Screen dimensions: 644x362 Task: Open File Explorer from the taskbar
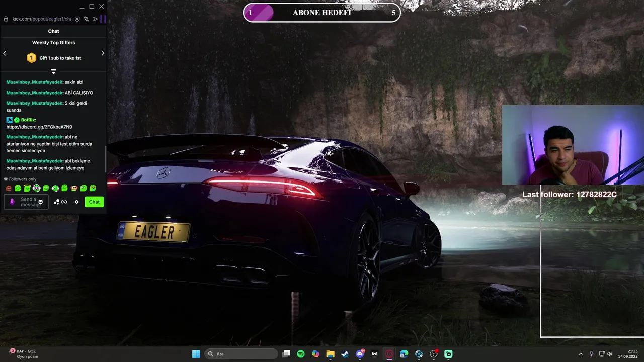(x=330, y=354)
